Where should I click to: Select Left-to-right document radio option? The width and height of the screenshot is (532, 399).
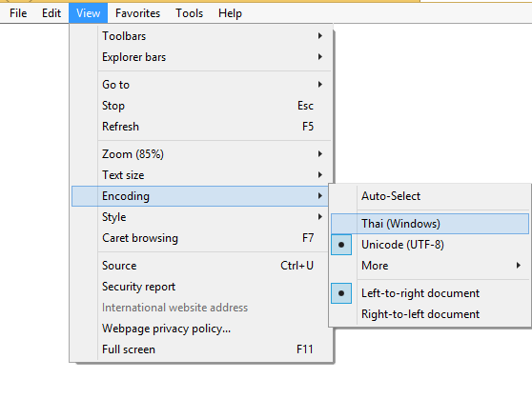click(430, 293)
